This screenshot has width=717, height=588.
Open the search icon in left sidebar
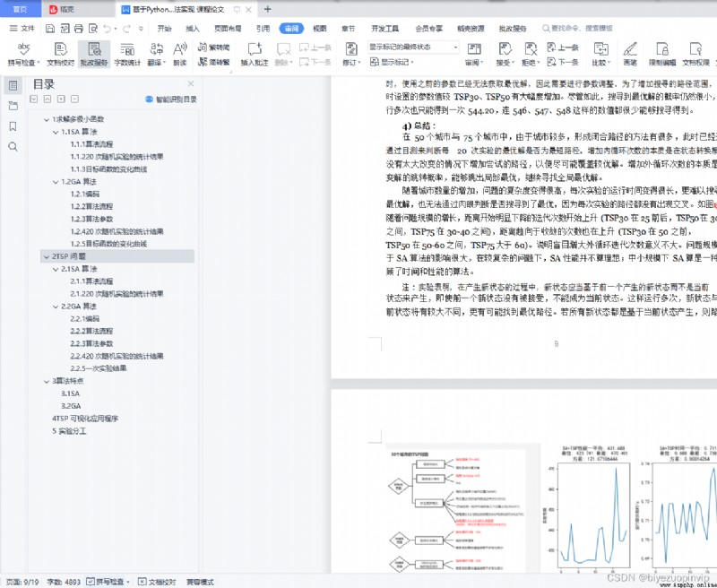13,146
